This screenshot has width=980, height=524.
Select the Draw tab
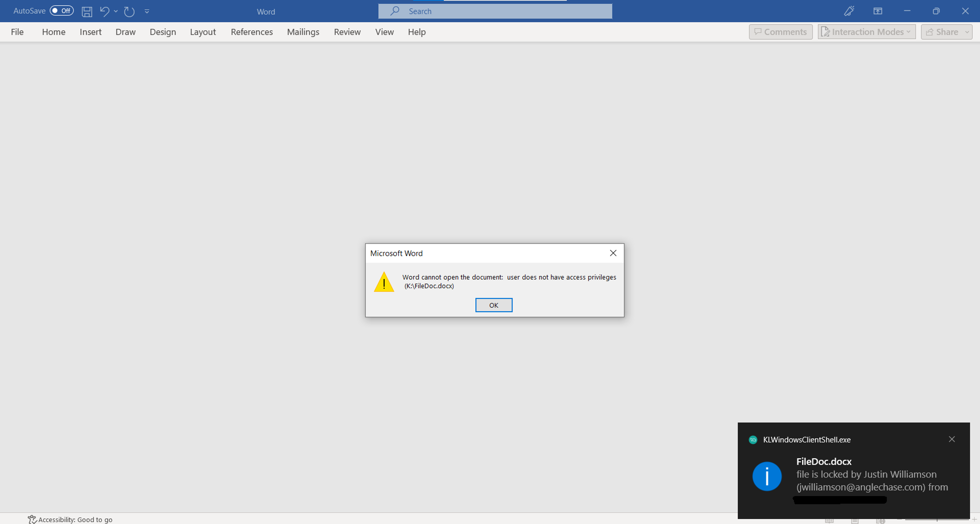[125, 32]
